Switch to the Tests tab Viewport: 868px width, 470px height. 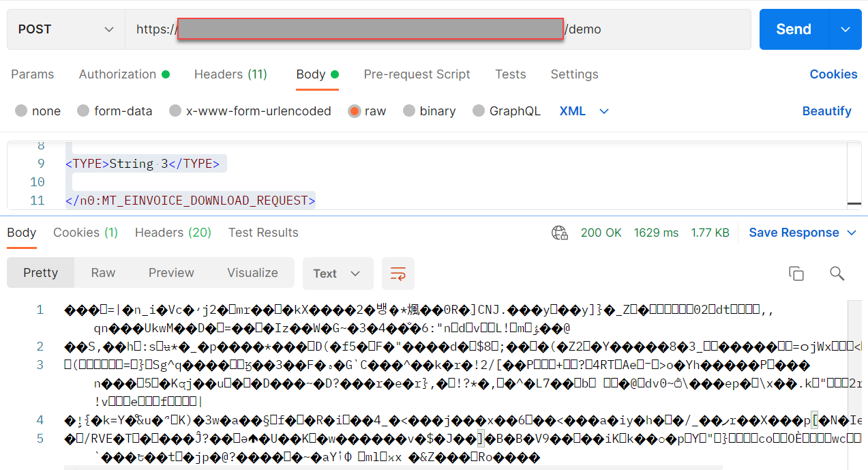[511, 74]
